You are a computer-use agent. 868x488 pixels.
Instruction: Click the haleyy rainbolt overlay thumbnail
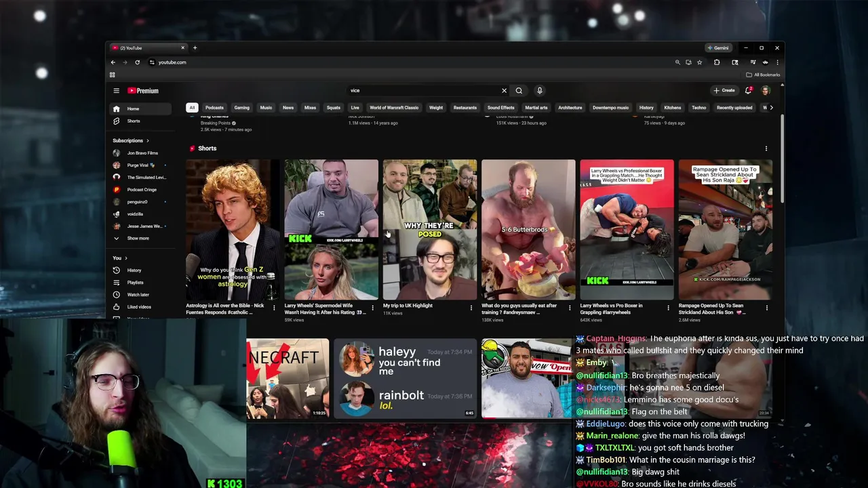pos(405,378)
